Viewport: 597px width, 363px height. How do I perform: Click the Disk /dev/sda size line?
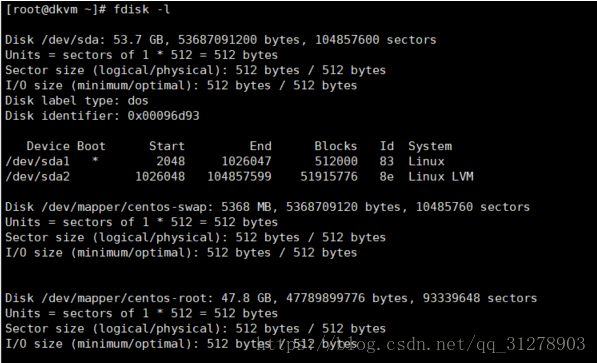point(221,40)
